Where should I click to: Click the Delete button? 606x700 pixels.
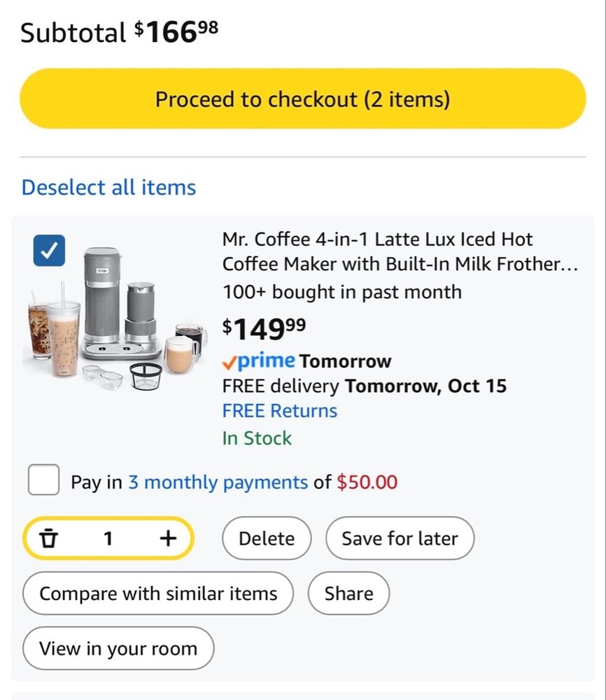coord(267,538)
